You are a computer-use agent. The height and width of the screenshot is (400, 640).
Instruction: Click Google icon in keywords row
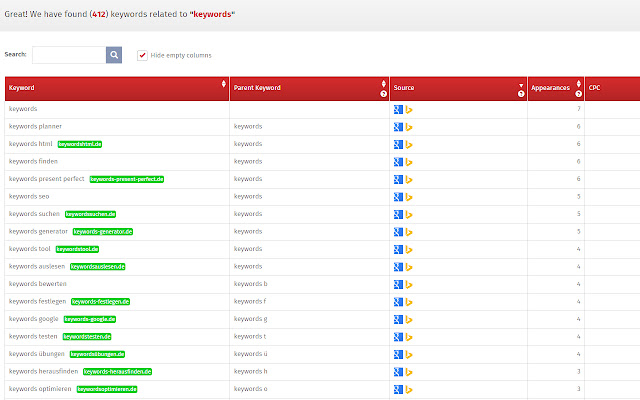(x=398, y=109)
